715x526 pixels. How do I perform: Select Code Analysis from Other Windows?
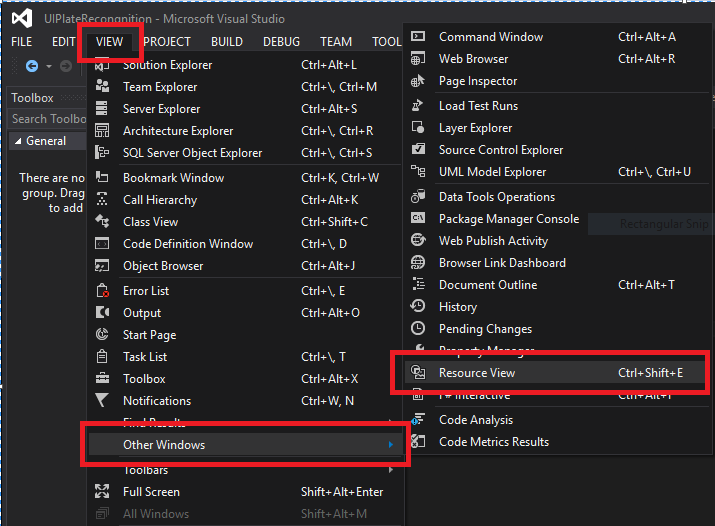point(558,420)
